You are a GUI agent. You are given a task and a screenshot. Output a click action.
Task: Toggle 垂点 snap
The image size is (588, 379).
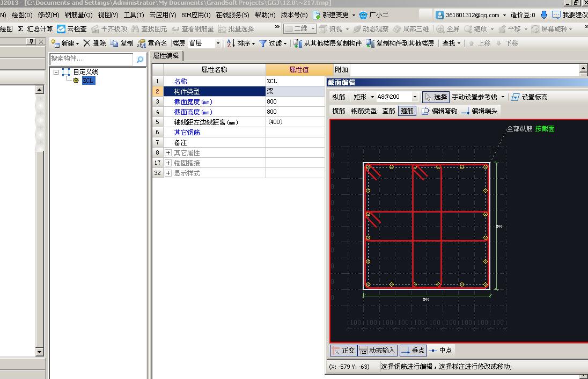[413, 351]
